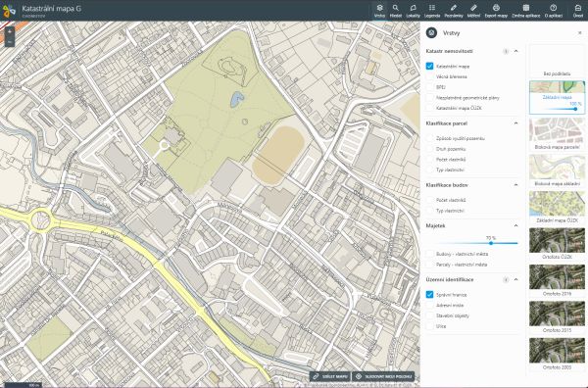This screenshot has width=588, height=388.
Task: Collapse the Klasifikace budov section
Action: point(516,185)
